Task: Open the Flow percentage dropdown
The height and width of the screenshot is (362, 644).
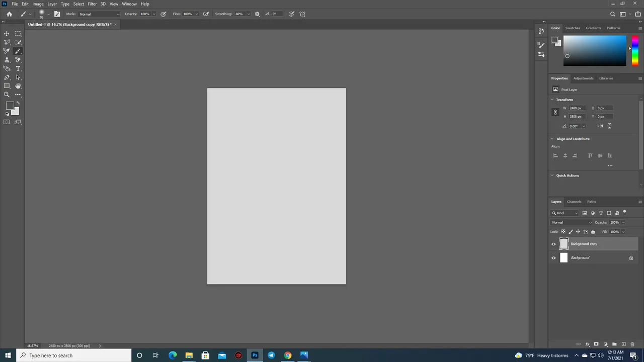Action: pyautogui.click(x=196, y=14)
